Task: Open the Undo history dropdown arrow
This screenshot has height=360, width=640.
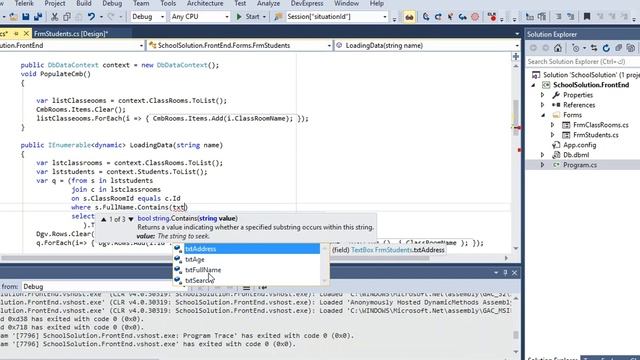Action: coord(101,17)
